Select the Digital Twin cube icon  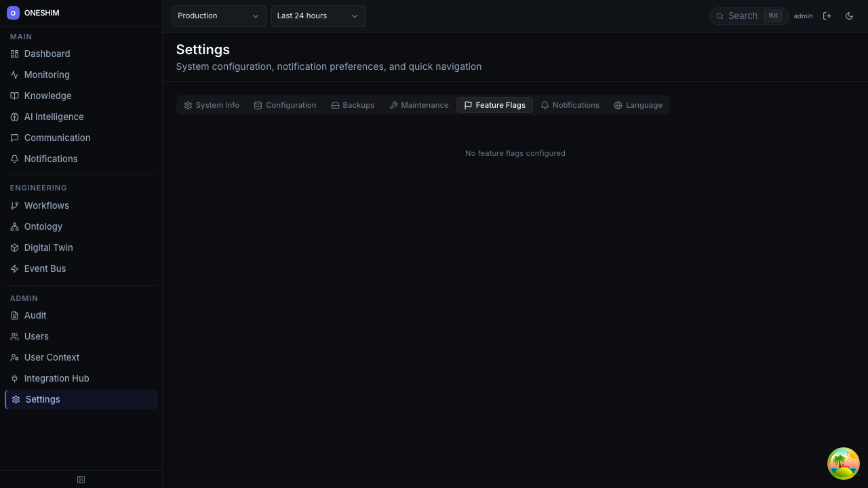pos(14,247)
